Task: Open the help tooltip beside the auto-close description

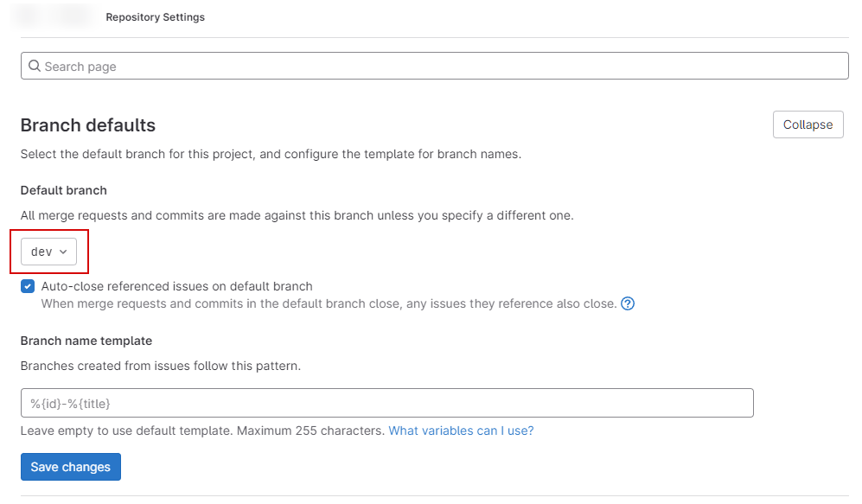Action: [628, 303]
